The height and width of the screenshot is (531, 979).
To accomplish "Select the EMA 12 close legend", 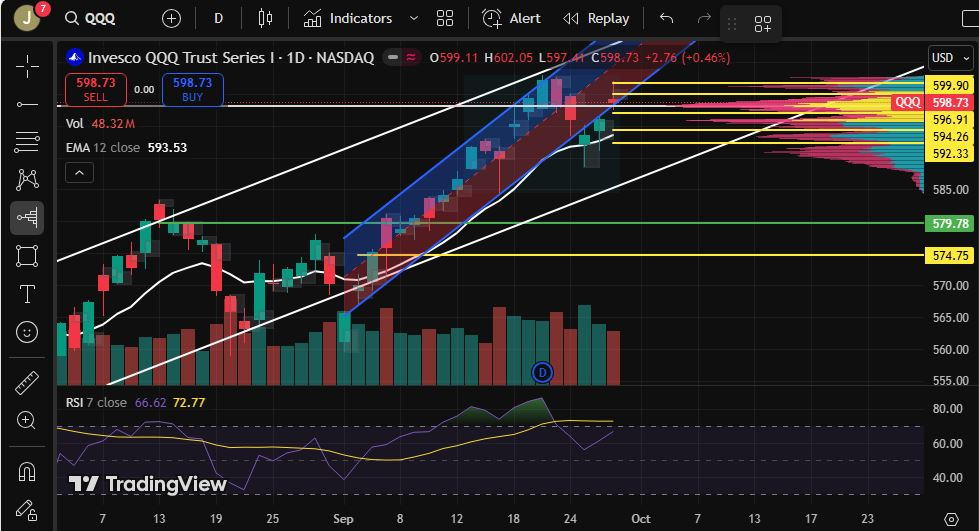I will point(126,147).
